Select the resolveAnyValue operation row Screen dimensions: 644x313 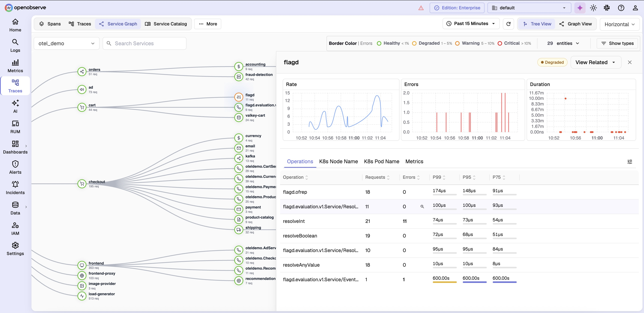click(459, 265)
